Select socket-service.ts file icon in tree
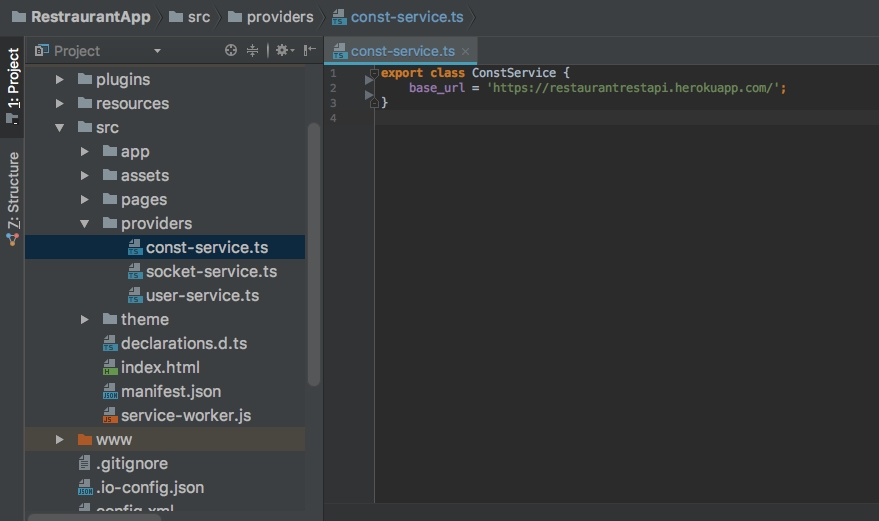The width and height of the screenshot is (879, 521). pyautogui.click(x=136, y=272)
